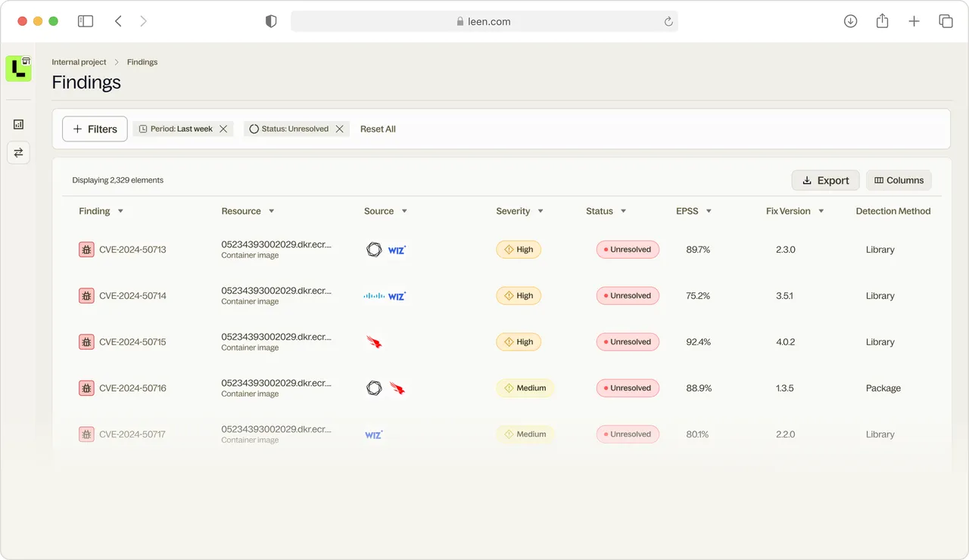The width and height of the screenshot is (969, 560).
Task: Reload page using refresh icon in address bar
Action: [668, 22]
